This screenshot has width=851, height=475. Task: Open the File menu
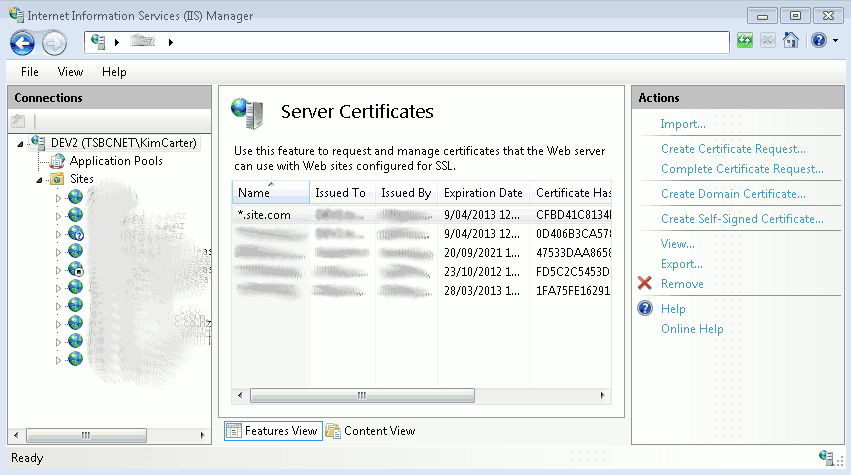tap(30, 72)
